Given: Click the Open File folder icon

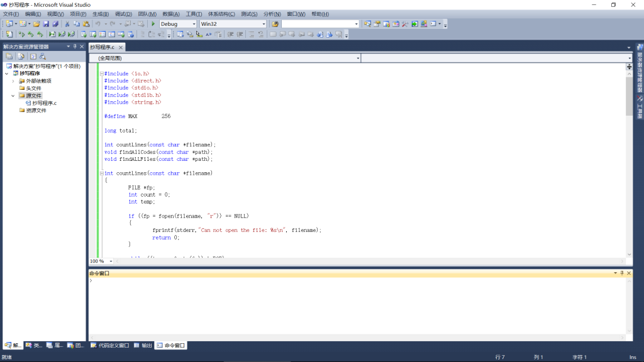Looking at the screenshot, I should point(36,24).
